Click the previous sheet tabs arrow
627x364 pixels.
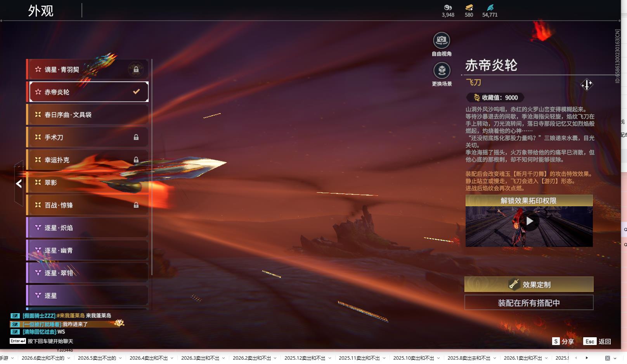[x=576, y=358]
